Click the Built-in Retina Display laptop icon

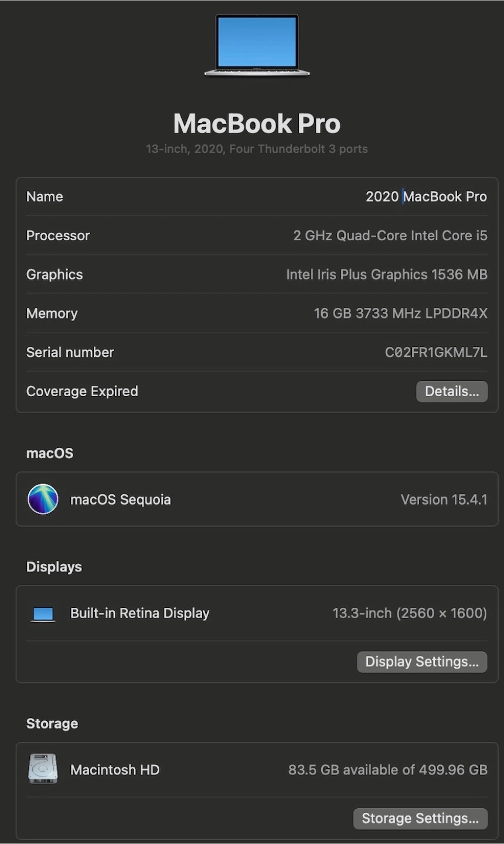coord(43,614)
